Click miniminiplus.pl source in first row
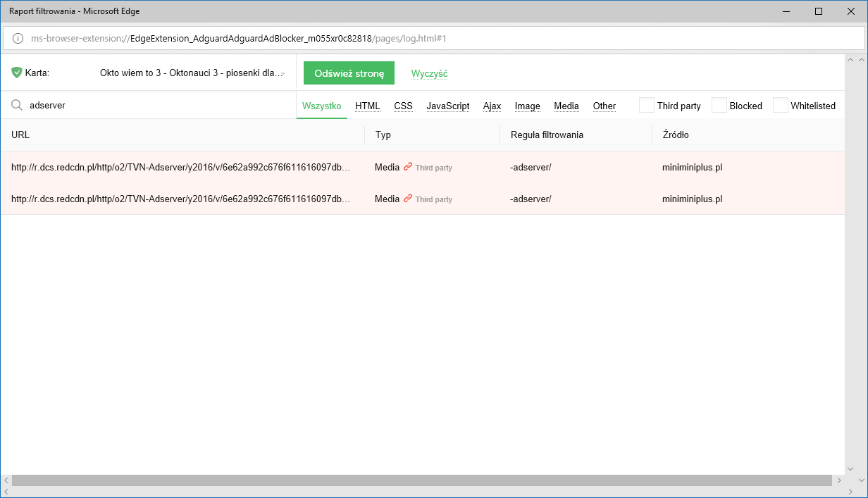The width and height of the screenshot is (868, 498). click(693, 168)
